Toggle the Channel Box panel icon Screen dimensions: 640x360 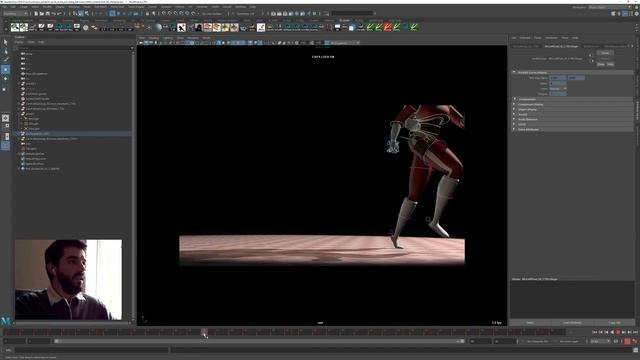tap(636, 13)
